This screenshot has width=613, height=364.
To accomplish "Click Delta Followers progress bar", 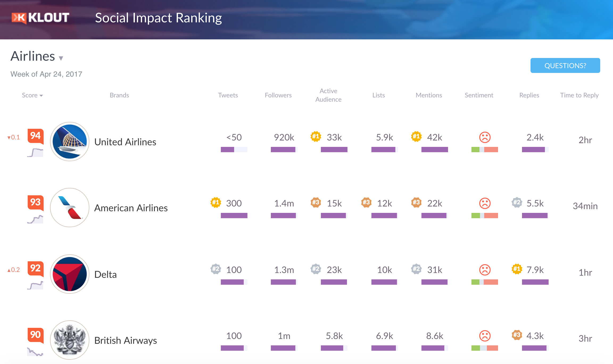I will click(284, 282).
